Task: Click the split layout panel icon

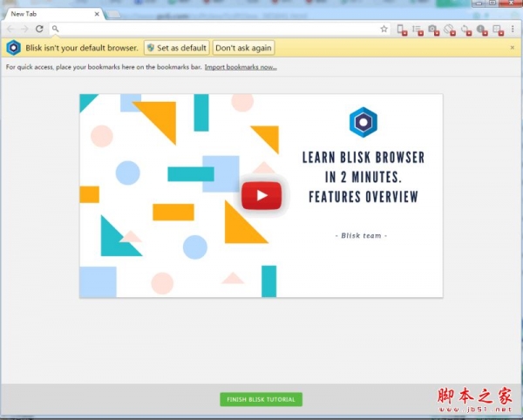Action: click(x=498, y=30)
